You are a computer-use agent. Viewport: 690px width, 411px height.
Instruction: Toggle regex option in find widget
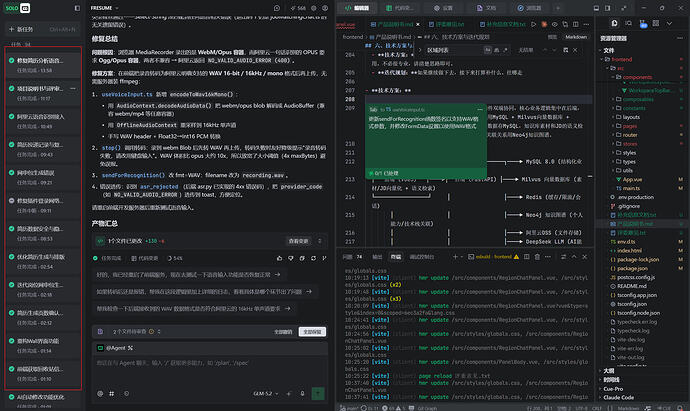tap(505, 50)
